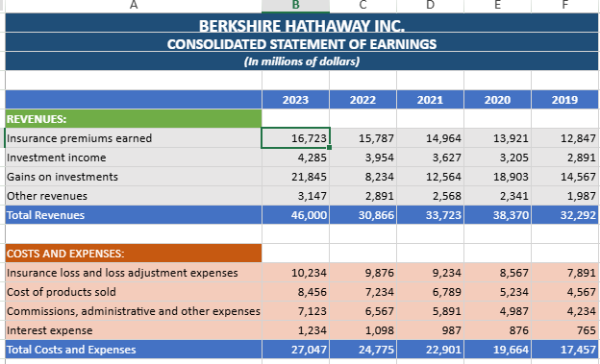The width and height of the screenshot is (600, 364).
Task: Select the 2019 year header cell
Action: [565, 100]
